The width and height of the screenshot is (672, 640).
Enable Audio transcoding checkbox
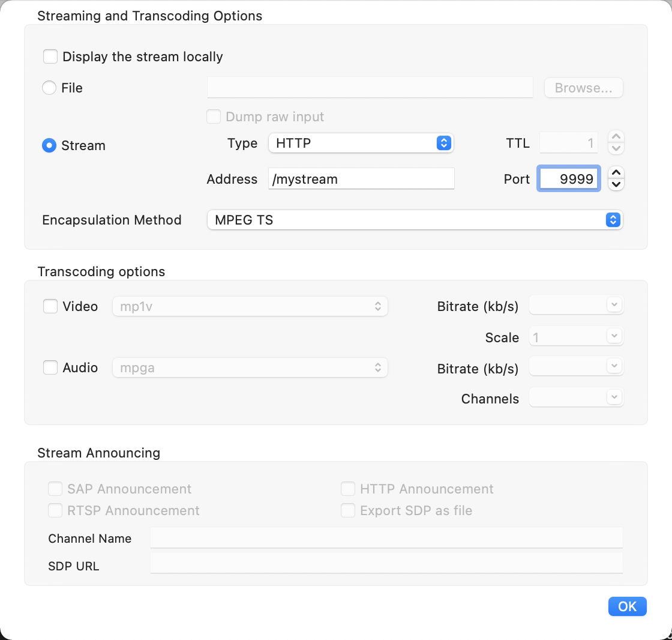point(50,367)
